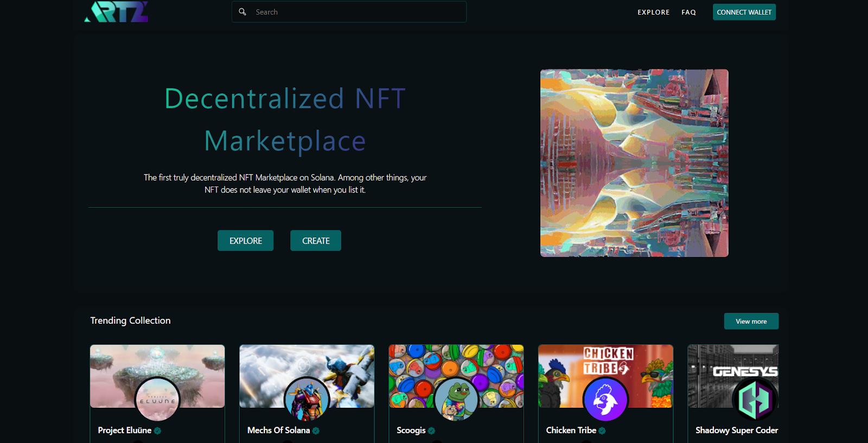Select the Mechs Of Solana collection title
Viewport: 868px width, 443px height.
(x=278, y=431)
